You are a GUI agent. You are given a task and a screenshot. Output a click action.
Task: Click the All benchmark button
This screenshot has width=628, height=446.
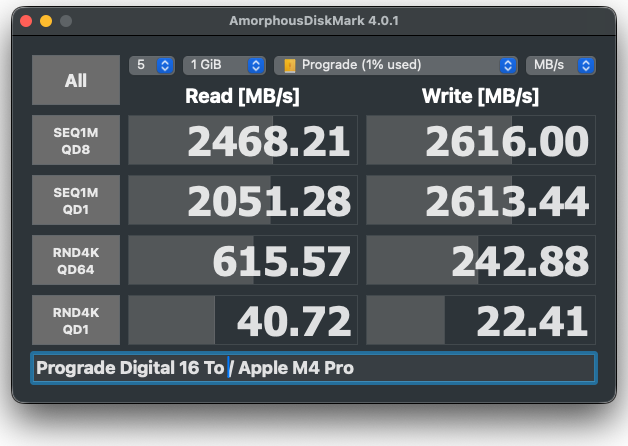click(x=76, y=80)
